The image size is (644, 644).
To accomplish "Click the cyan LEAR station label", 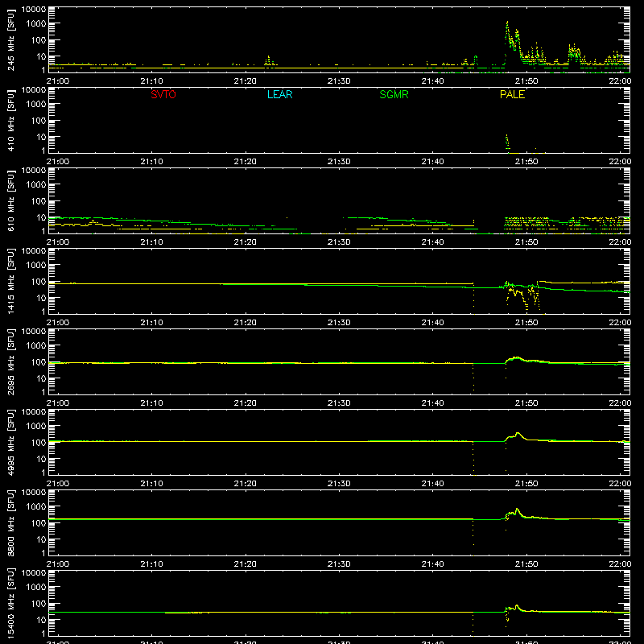I will click(279, 94).
